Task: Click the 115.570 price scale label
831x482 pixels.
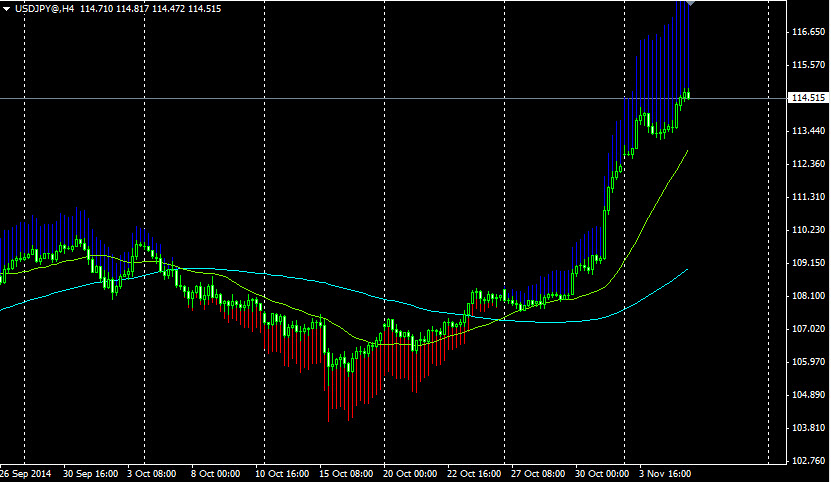Action: 808,65
